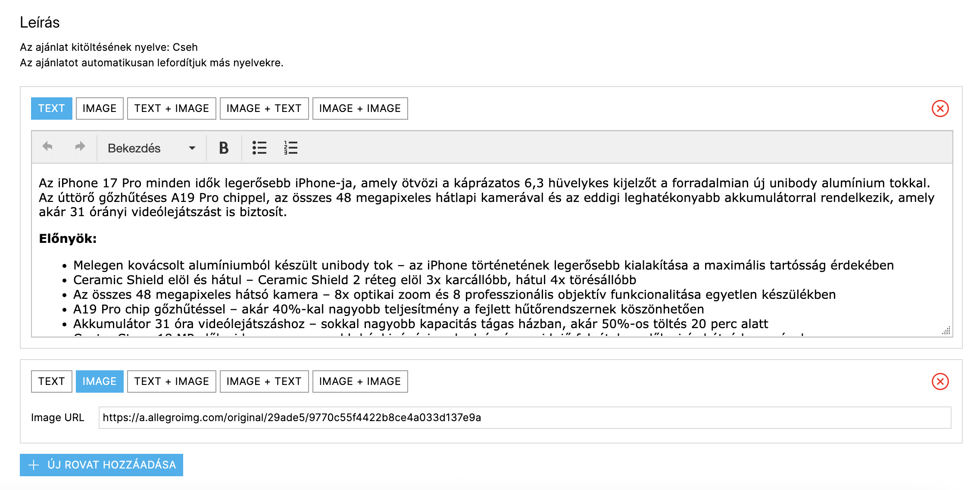Select IMAGE + IMAGE in first section
The image size is (980, 490).
pyautogui.click(x=360, y=109)
